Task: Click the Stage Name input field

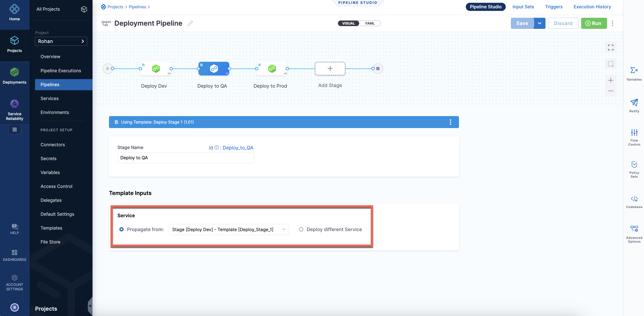Action: (185, 158)
